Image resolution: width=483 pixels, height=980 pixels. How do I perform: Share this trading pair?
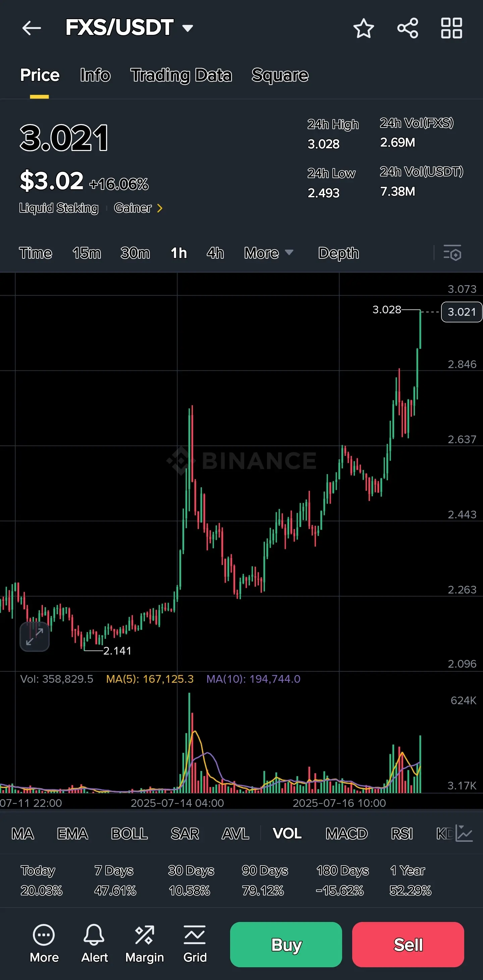(x=408, y=28)
